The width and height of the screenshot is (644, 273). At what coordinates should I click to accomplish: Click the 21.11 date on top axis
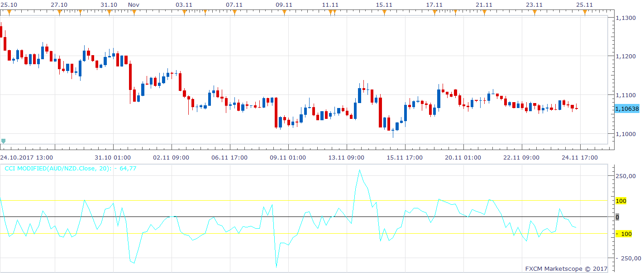[484, 5]
